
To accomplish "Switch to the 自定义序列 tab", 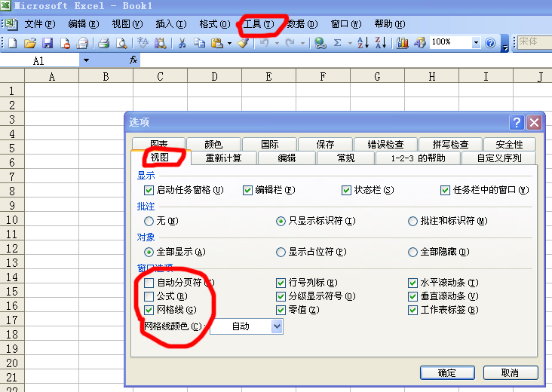I will (x=499, y=158).
